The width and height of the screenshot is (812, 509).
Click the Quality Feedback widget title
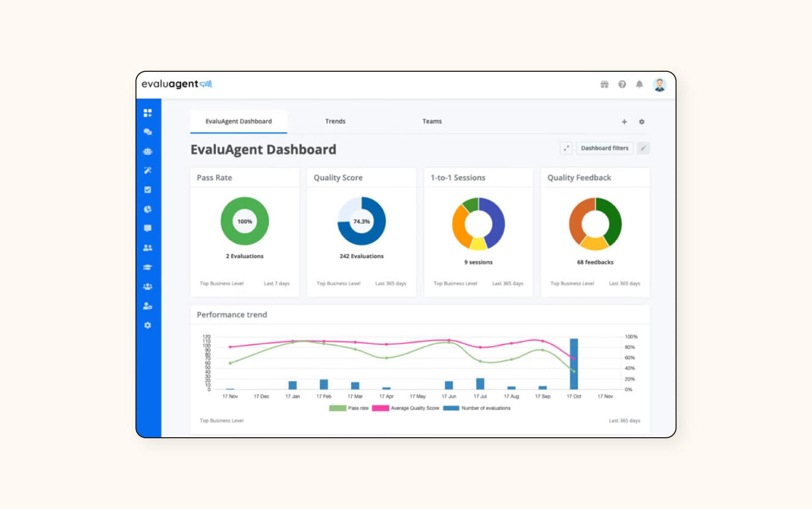[x=579, y=178]
